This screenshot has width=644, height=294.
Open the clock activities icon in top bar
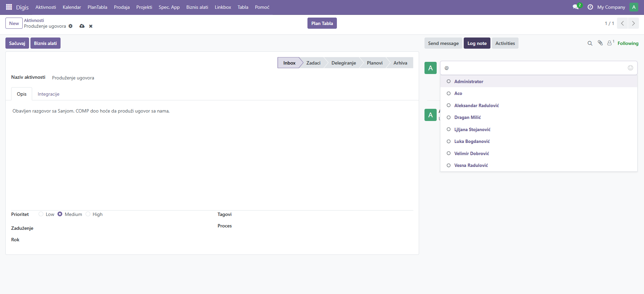coord(590,7)
